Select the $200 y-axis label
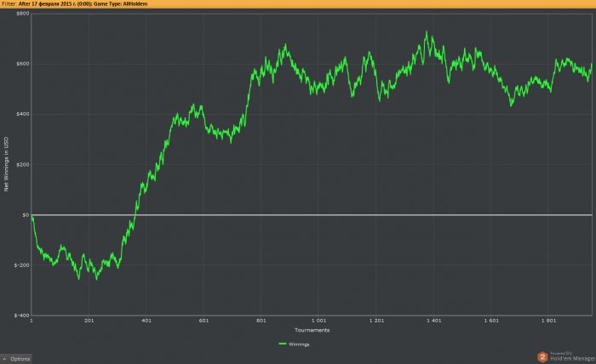The height and width of the screenshot is (364, 596). (22, 164)
